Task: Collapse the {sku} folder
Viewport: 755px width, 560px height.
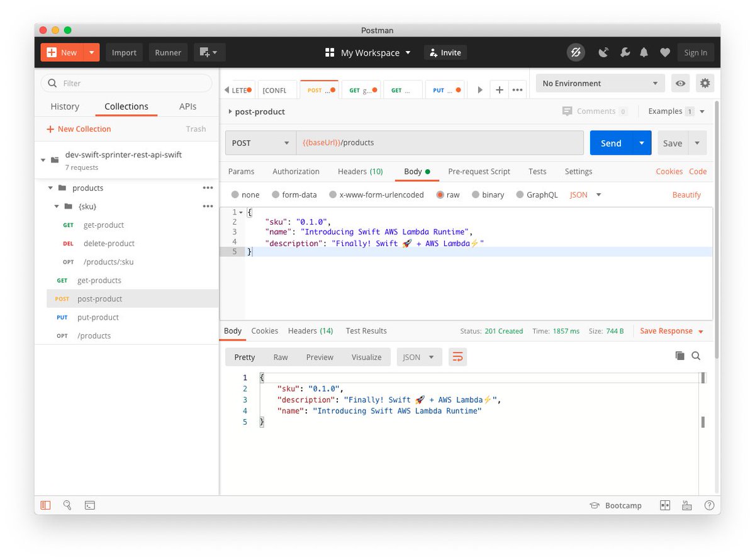Action: [57, 206]
